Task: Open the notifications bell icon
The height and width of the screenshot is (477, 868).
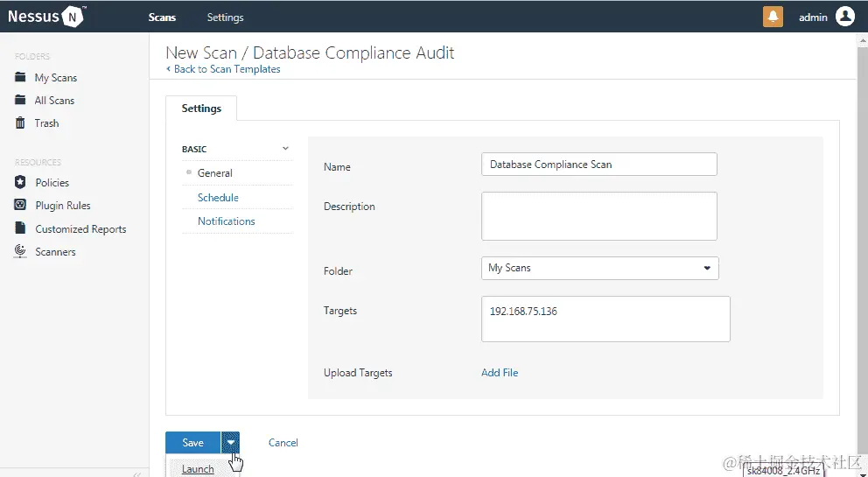Action: tap(773, 17)
